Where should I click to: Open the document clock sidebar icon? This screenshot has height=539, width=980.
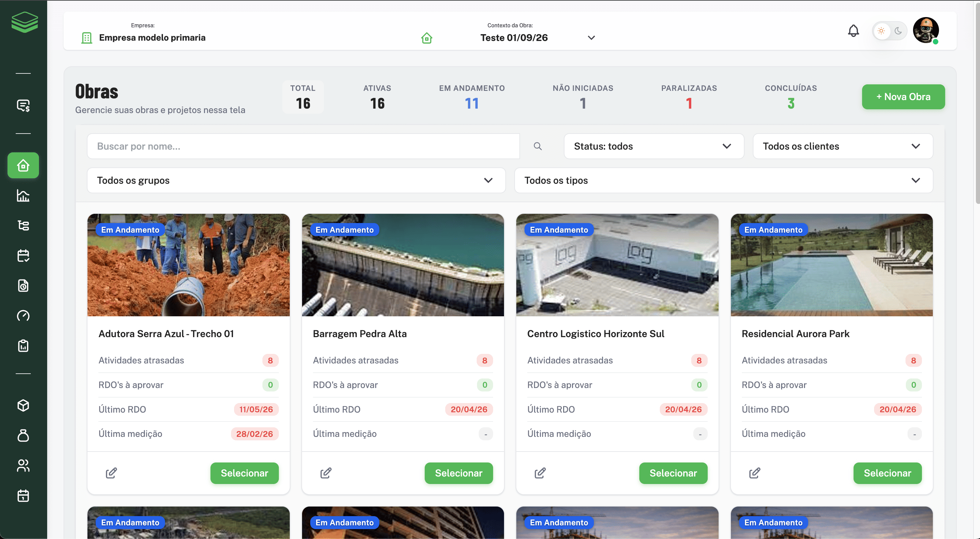[23, 286]
